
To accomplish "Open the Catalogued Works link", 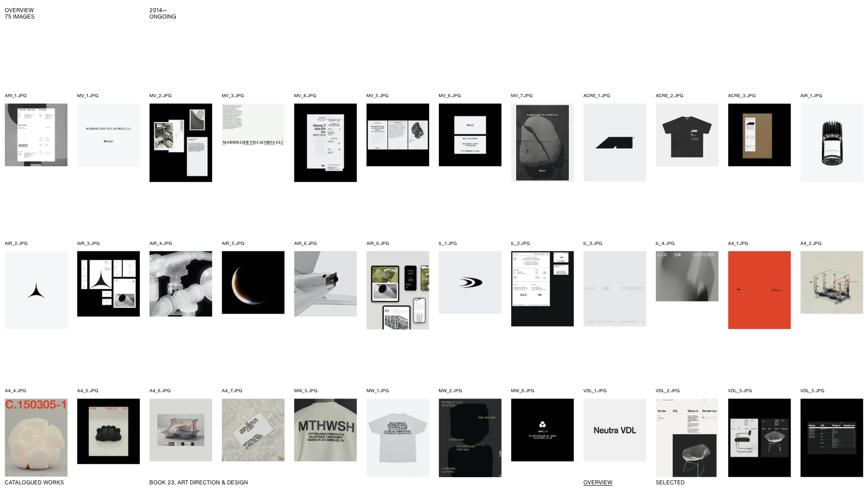I will point(34,483).
